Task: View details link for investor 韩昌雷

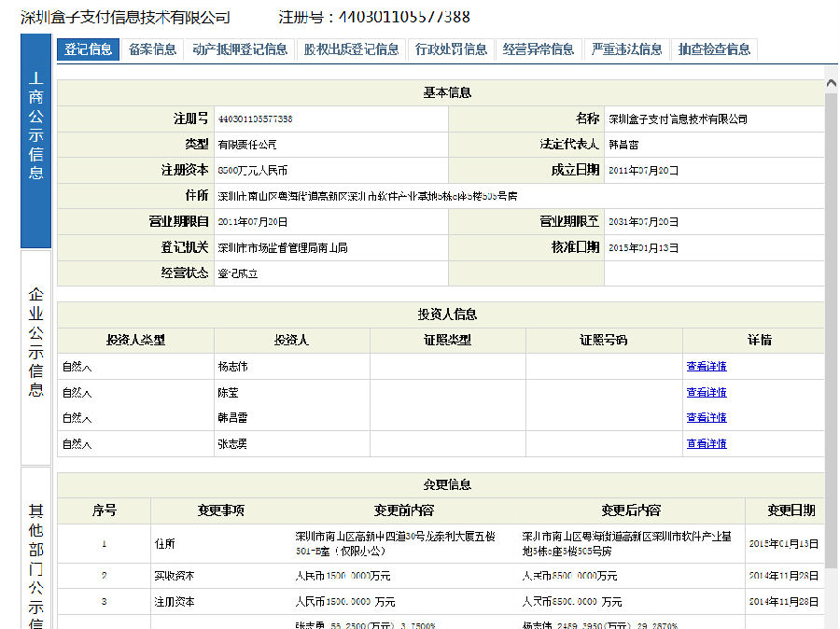Action: pos(707,417)
